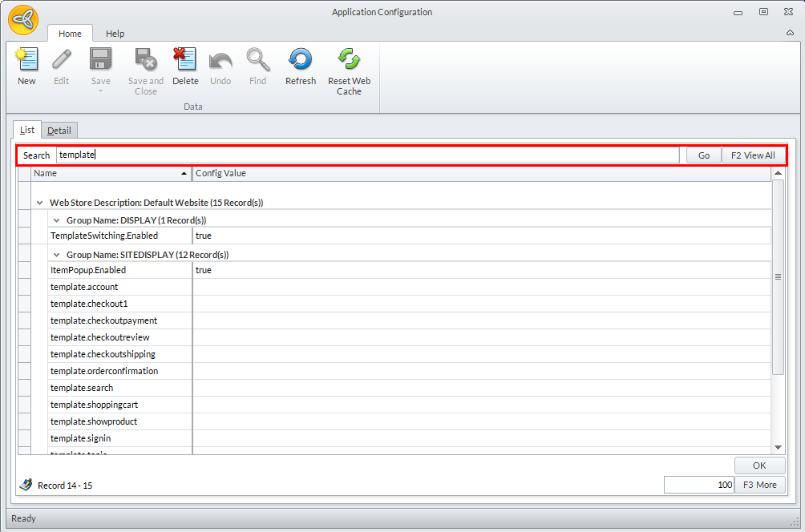Viewport: 805px width, 532px height.
Task: Select the template.shoppingcart row
Action: (x=409, y=405)
